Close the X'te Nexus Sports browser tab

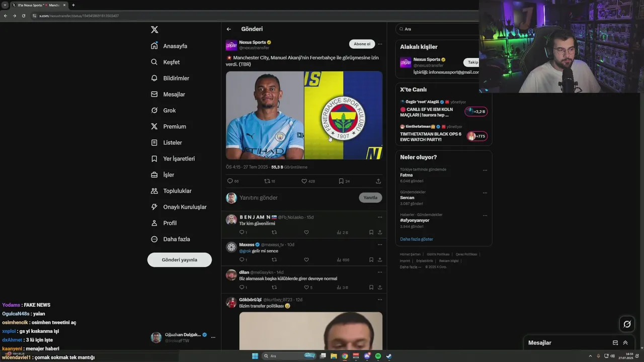(x=64, y=5)
